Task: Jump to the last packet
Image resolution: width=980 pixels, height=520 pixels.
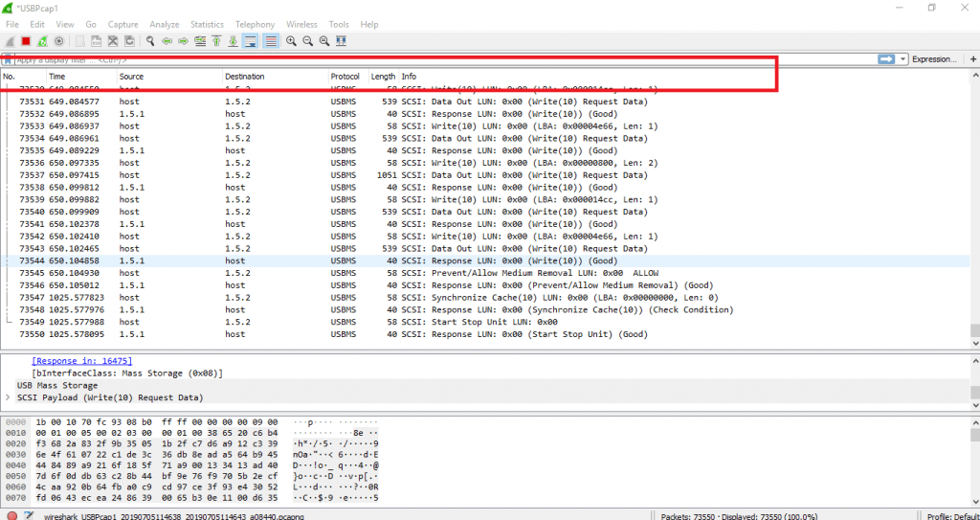Action: (233, 41)
